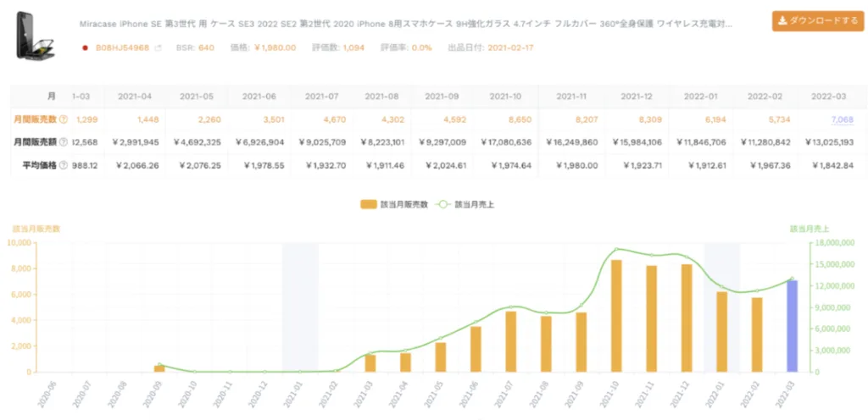
Task: Click the small orange bar for 2020-09
Action: (159, 368)
